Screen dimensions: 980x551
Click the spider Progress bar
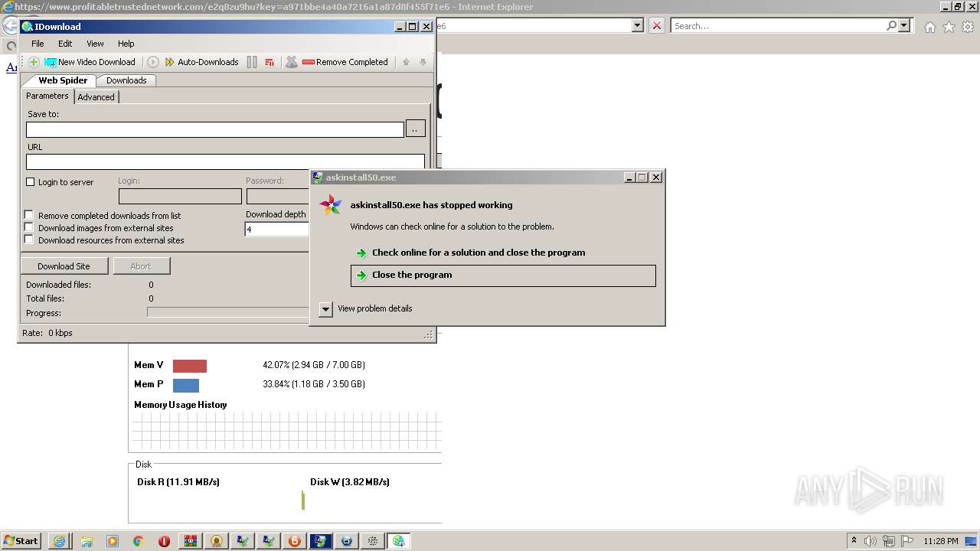pyautogui.click(x=227, y=312)
